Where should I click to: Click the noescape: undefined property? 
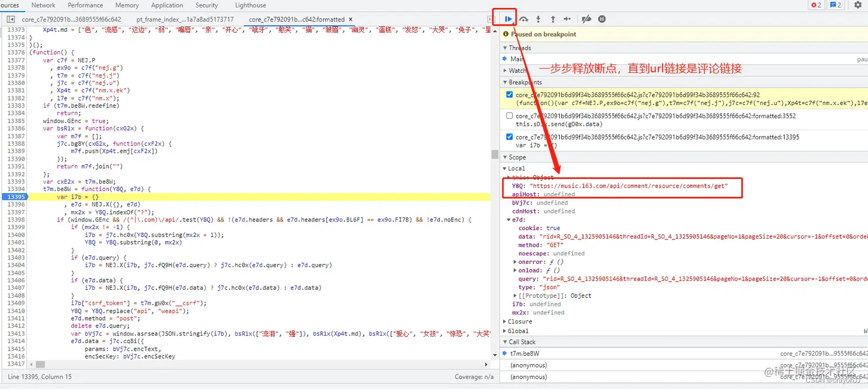(551, 253)
